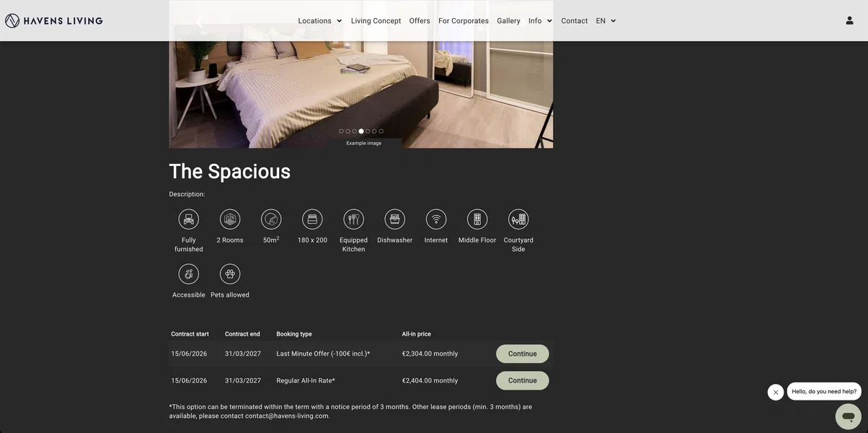Screen dimensions: 868x433
Task: Click the Havens Living logo
Action: pyautogui.click(x=54, y=21)
